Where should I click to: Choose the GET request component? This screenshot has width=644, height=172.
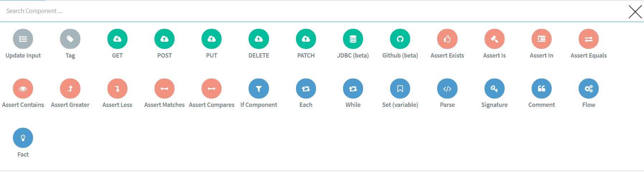(x=117, y=39)
